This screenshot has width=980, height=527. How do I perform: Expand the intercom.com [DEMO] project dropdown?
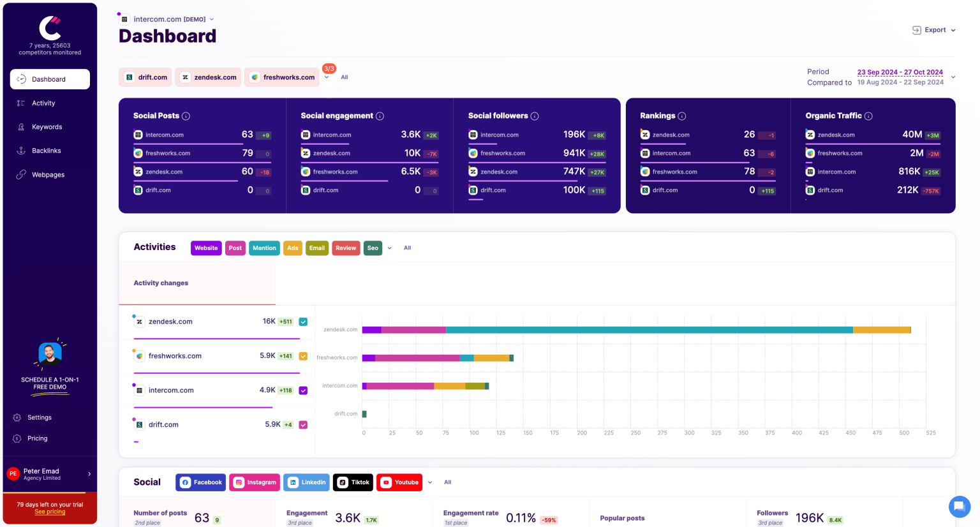211,19
